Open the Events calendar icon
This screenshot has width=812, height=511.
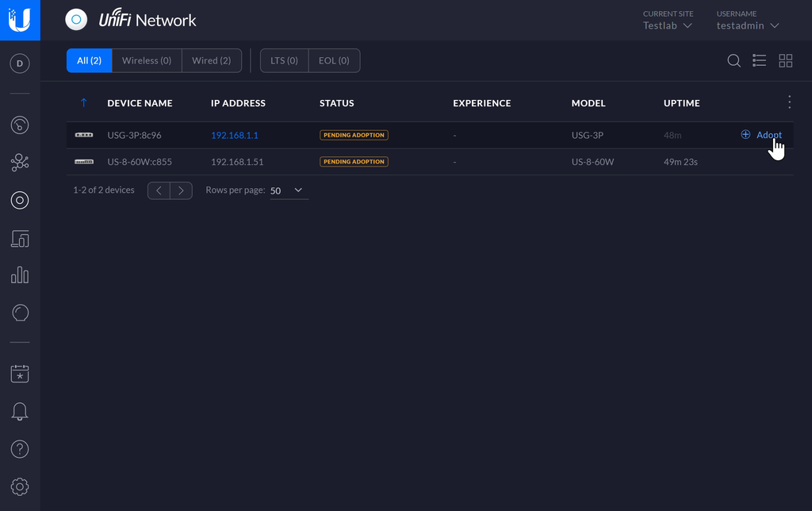(x=20, y=374)
